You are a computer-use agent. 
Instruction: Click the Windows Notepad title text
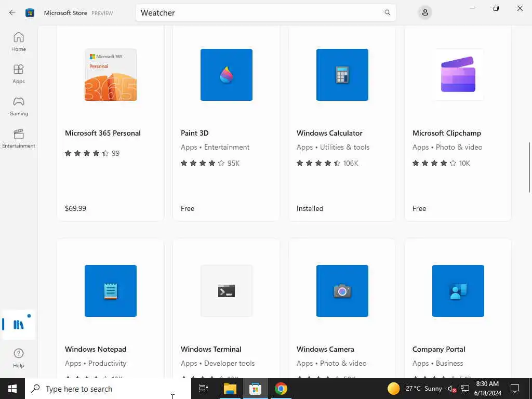click(x=96, y=349)
